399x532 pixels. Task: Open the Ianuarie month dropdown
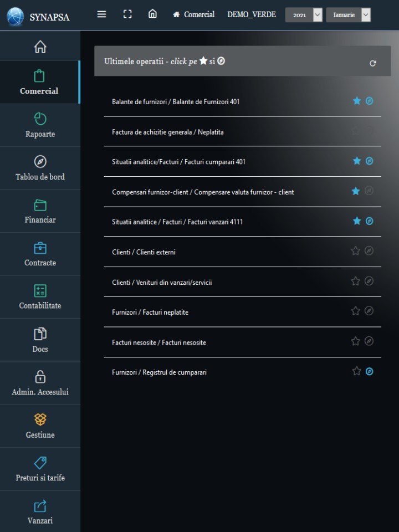(x=348, y=15)
